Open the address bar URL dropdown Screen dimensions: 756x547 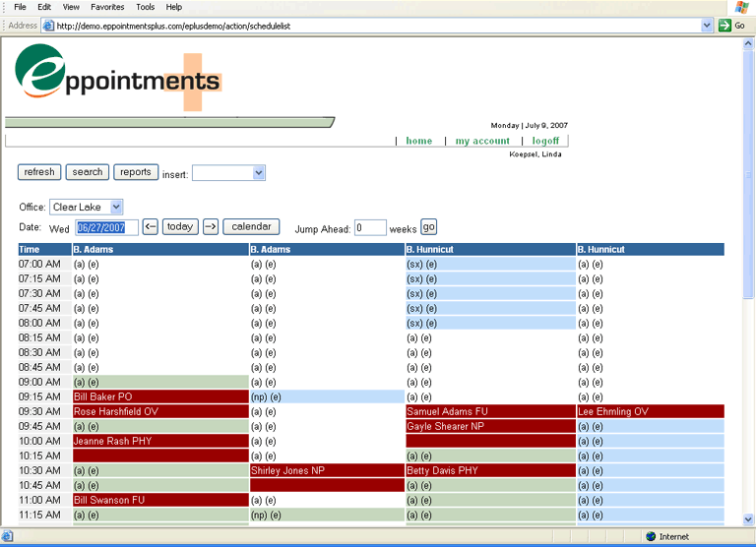pyautogui.click(x=707, y=26)
